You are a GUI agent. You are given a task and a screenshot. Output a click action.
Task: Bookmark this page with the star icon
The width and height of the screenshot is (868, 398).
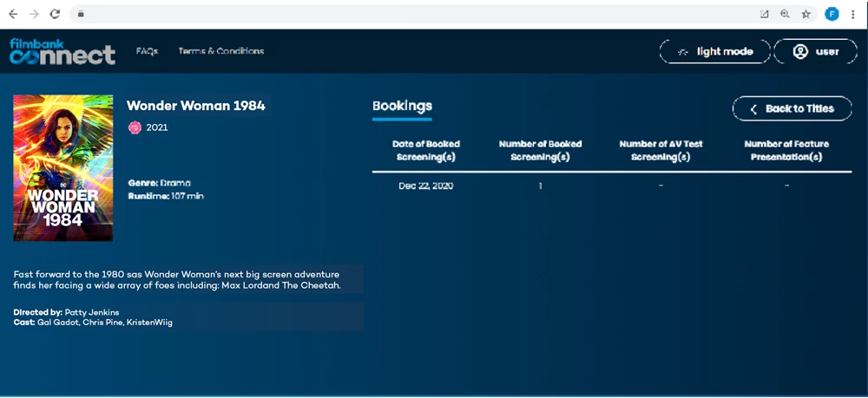806,14
